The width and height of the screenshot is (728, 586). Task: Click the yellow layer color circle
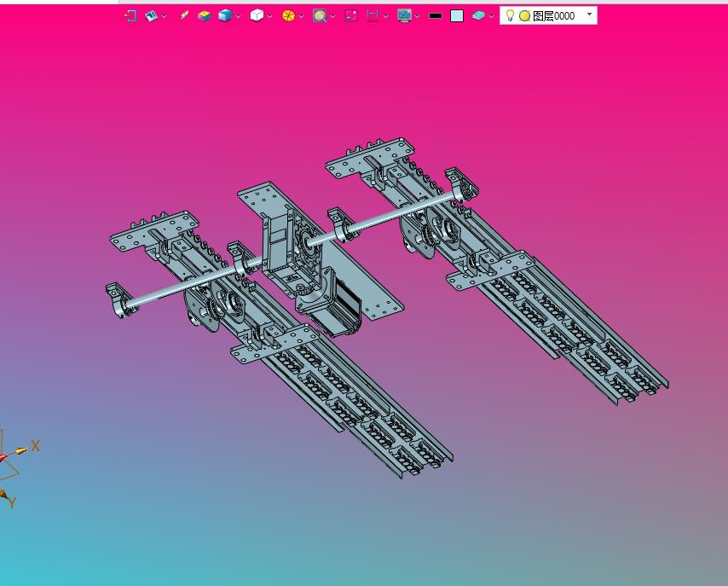coord(524,16)
